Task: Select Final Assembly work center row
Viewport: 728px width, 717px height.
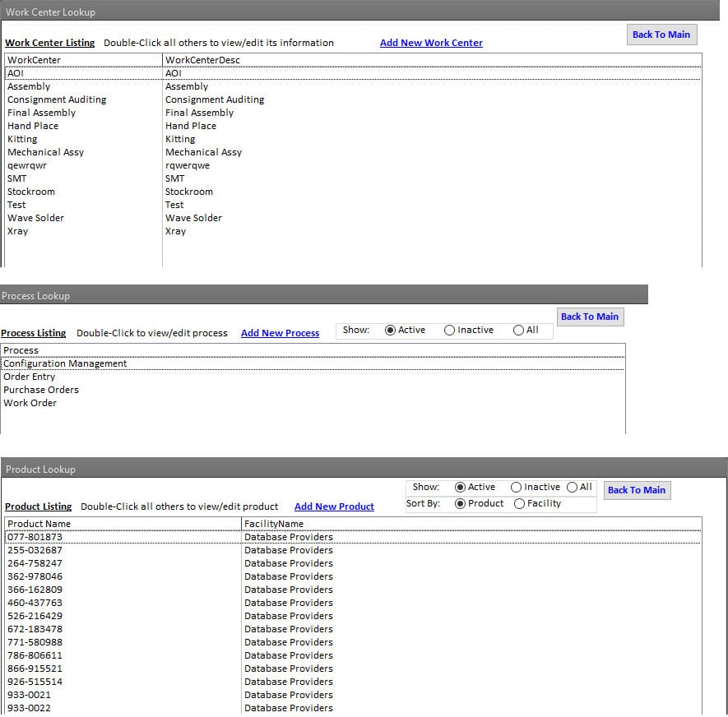Action: pyautogui.click(x=353, y=113)
